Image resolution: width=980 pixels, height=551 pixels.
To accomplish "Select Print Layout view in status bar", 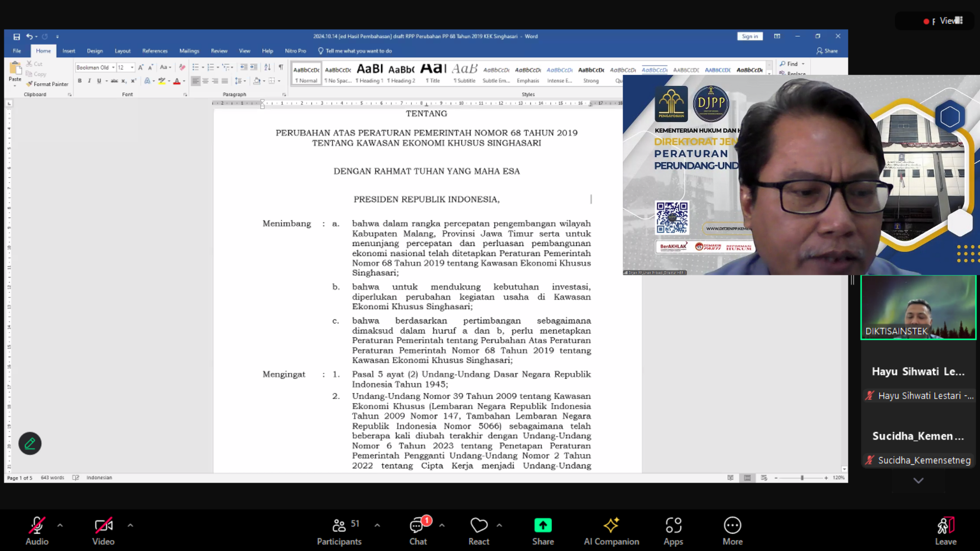I will click(x=747, y=478).
